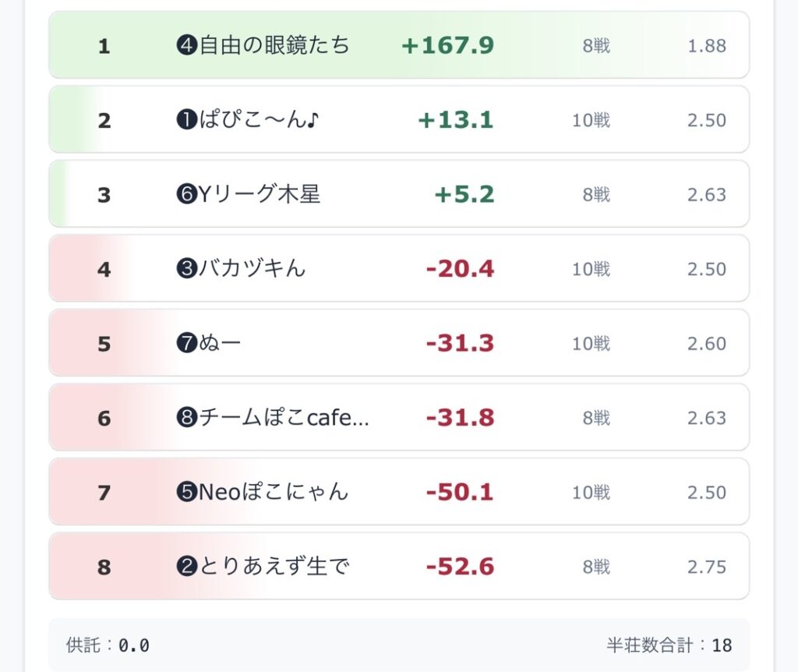
Task: Click rank number 7 row for Neoぽこにゃん
Action: (x=104, y=493)
